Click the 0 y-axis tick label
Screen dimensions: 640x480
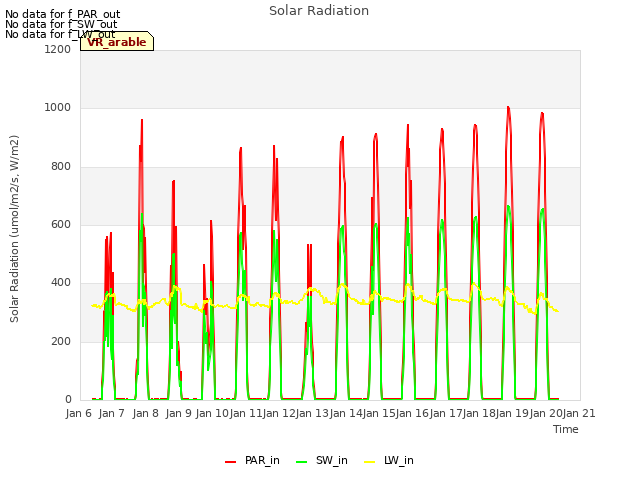(68, 400)
